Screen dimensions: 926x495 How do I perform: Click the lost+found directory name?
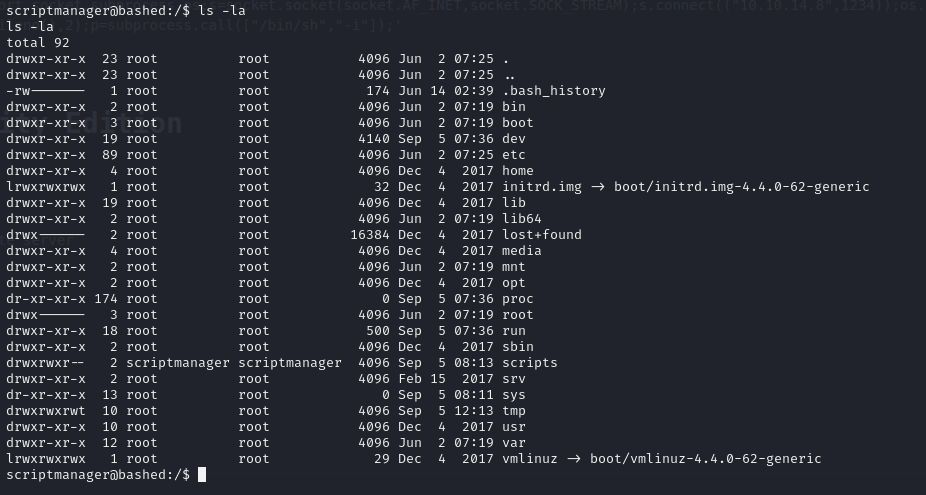point(541,235)
